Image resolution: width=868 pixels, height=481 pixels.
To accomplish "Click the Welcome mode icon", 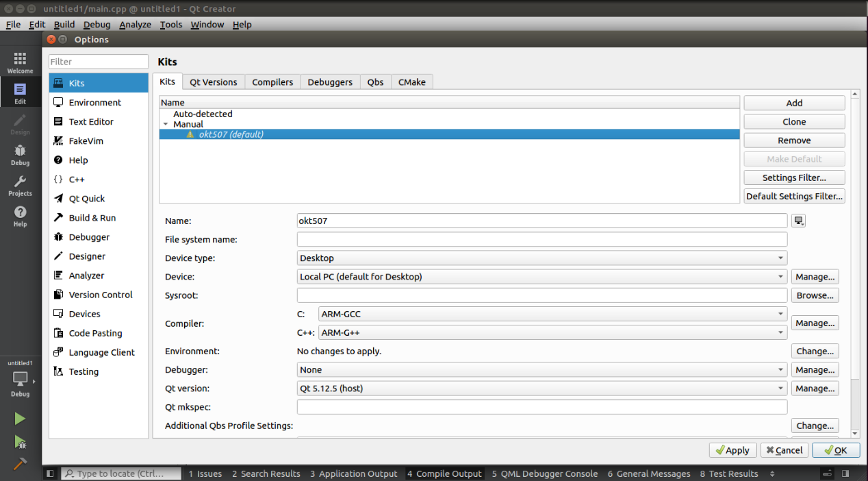I will click(x=20, y=62).
